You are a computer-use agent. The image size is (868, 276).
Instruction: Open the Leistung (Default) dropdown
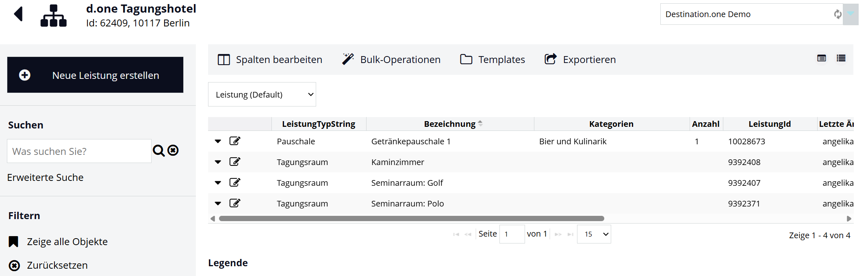(262, 94)
